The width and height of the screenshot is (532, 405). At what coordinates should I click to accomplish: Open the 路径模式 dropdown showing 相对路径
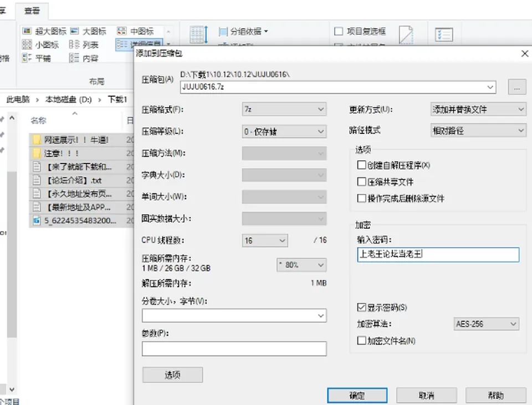[478, 131]
